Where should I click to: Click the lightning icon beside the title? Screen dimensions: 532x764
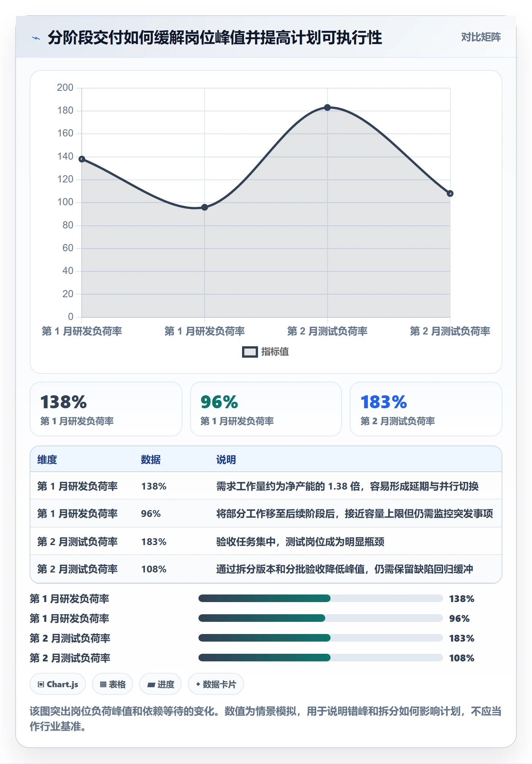pyautogui.click(x=36, y=38)
